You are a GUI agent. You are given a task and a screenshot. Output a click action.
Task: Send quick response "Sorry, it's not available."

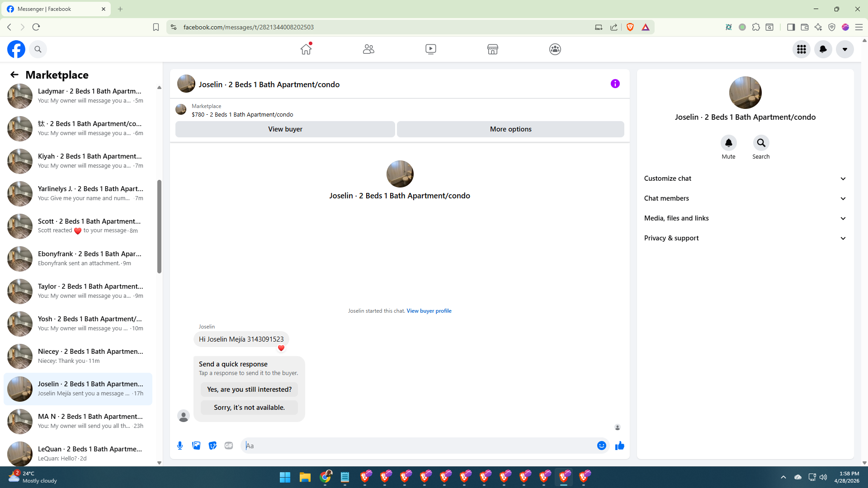pyautogui.click(x=249, y=408)
